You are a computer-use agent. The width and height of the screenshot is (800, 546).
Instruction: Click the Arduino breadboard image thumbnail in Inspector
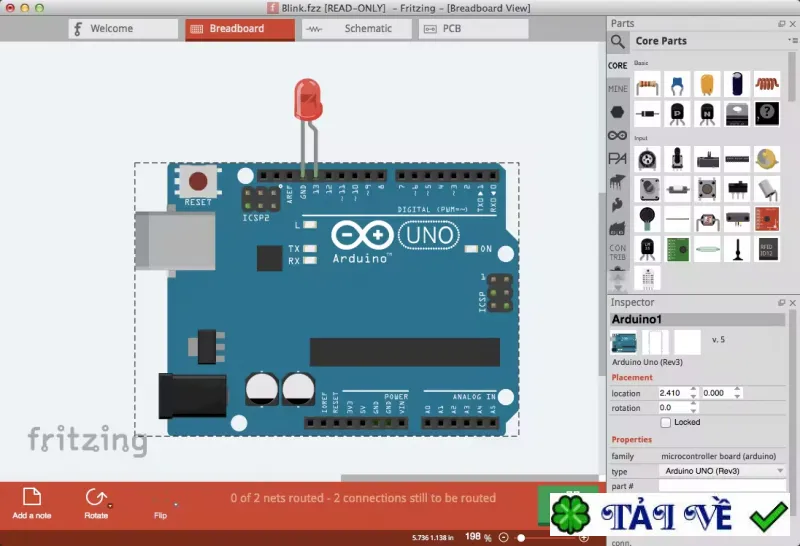coord(624,342)
